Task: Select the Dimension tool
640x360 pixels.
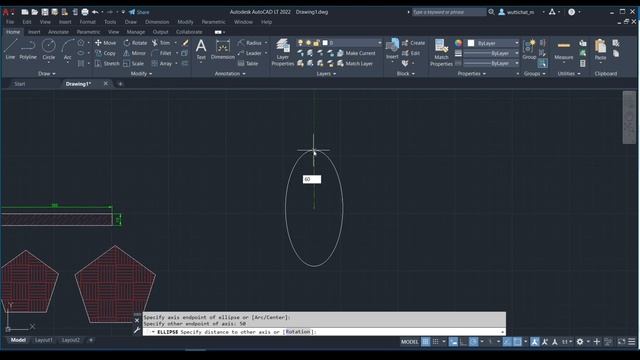Action: point(223,49)
